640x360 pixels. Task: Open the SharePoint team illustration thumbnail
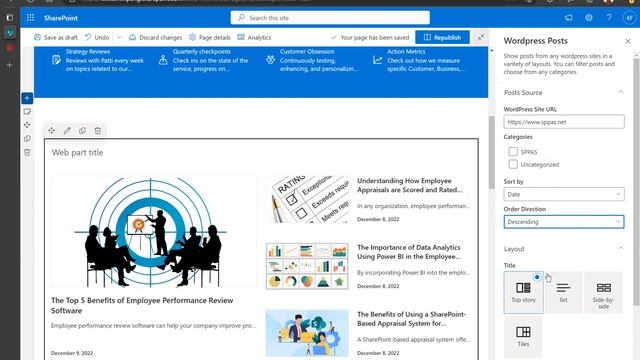click(307, 333)
